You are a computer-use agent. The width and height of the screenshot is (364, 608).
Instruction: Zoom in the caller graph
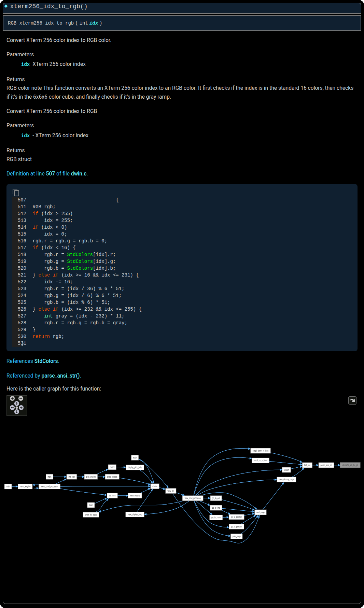tap(12, 398)
